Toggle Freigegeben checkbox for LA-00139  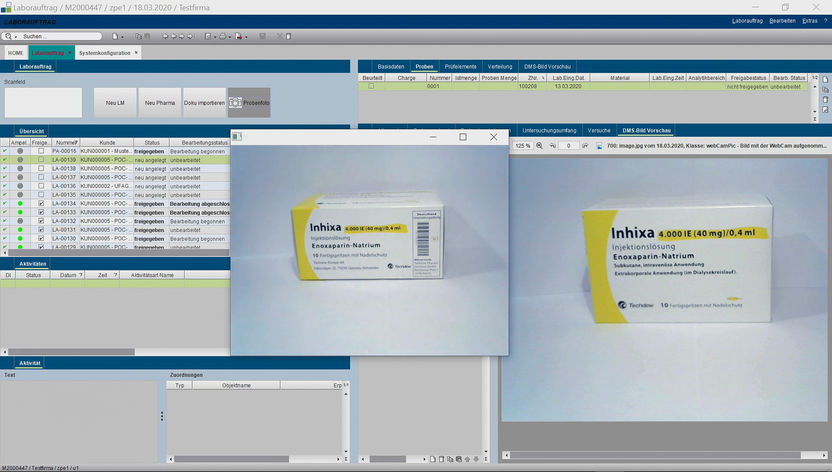tap(41, 160)
